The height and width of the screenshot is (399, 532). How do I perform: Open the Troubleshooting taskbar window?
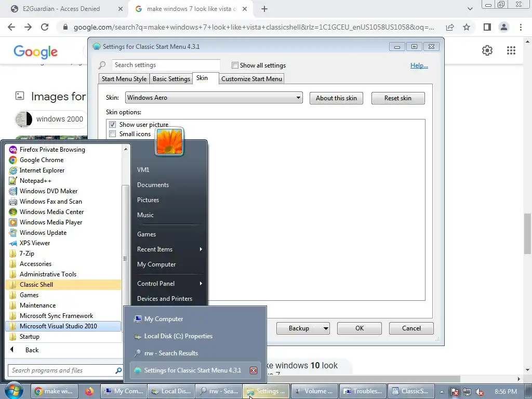point(363,391)
